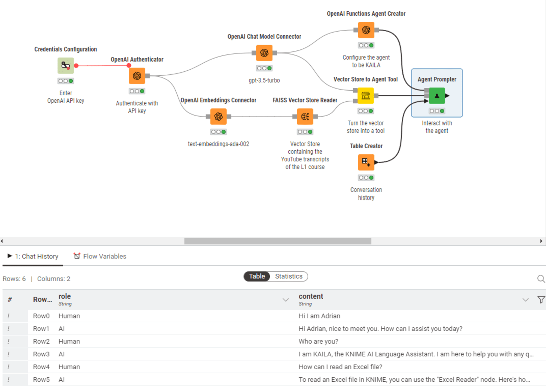Click the horizontal canvas scrollbar thumb
Image resolution: width=546 pixels, height=392 pixels.
click(278, 241)
